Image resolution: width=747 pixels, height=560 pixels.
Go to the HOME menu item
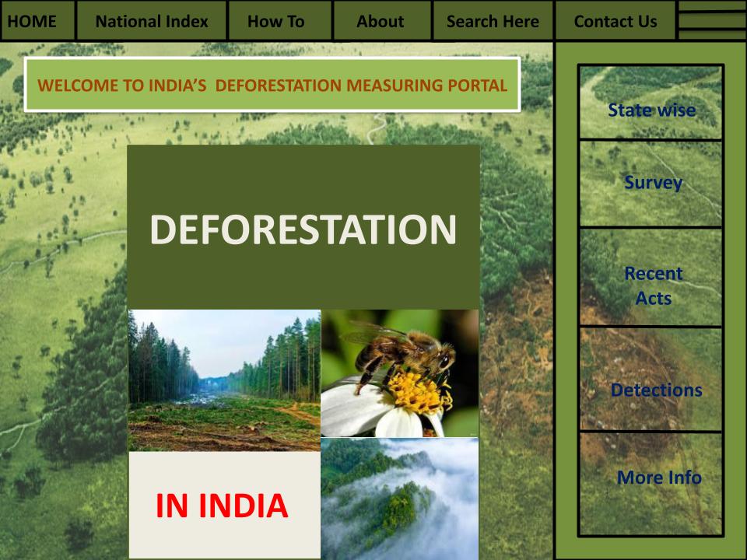point(37,21)
